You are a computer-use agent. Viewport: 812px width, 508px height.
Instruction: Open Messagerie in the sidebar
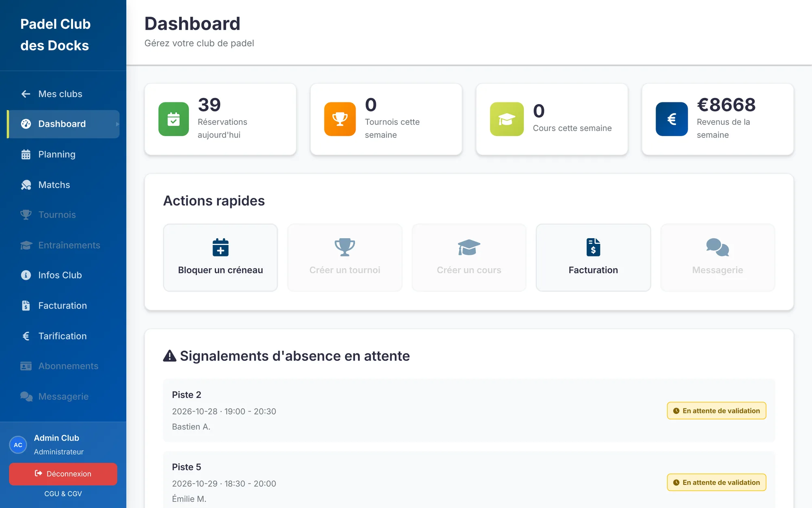pyautogui.click(x=63, y=397)
